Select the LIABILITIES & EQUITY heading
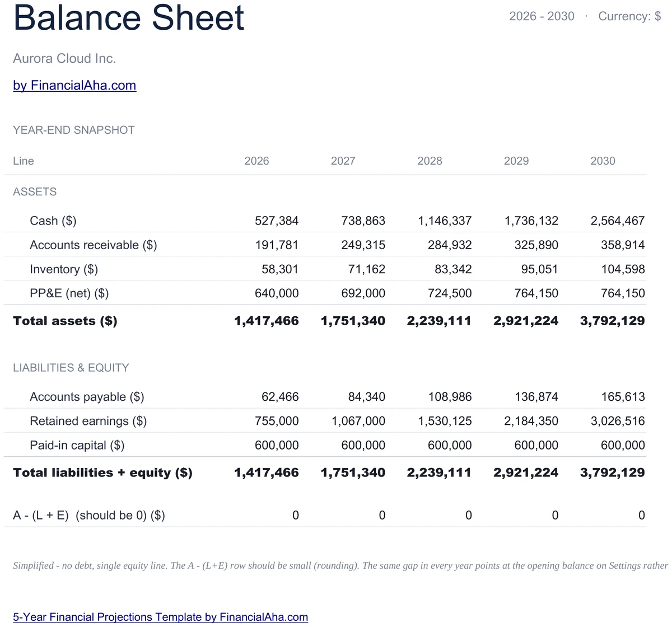Screen dimensions: 672x627 click(x=71, y=368)
